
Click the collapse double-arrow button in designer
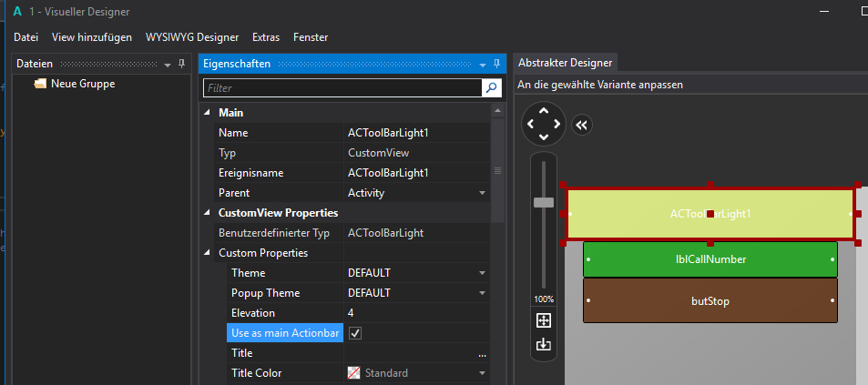pyautogui.click(x=583, y=125)
